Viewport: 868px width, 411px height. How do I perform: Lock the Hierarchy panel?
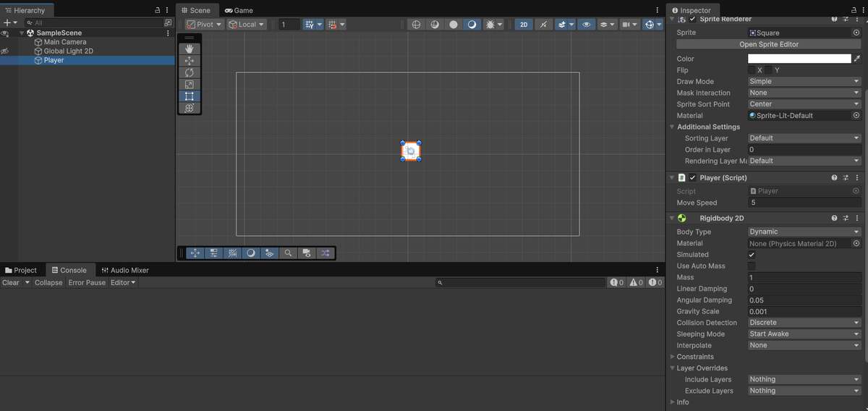point(158,10)
